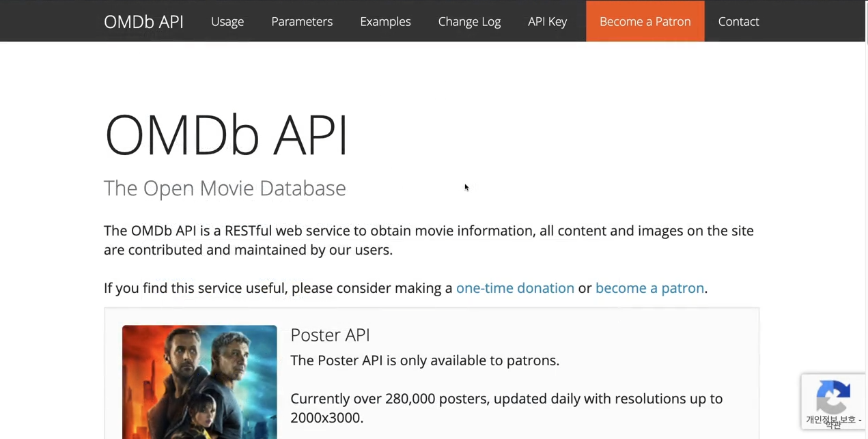Click the Become a Patron button

pyautogui.click(x=645, y=21)
